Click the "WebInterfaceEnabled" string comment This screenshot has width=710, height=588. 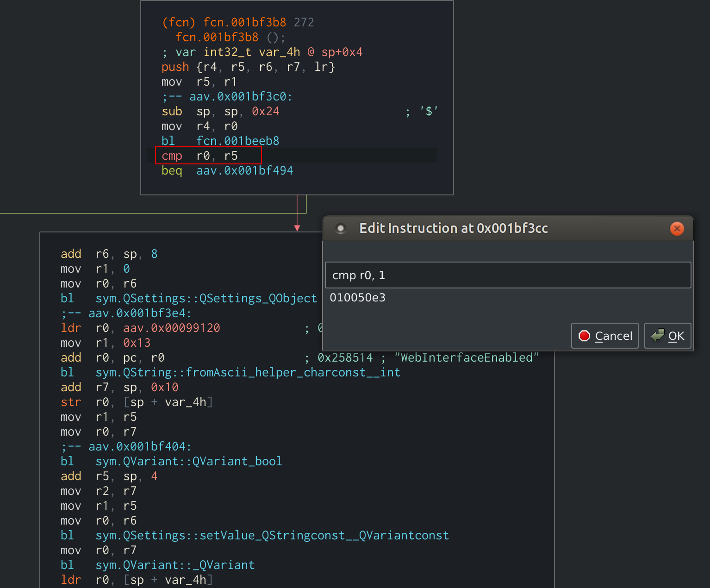pos(467,358)
